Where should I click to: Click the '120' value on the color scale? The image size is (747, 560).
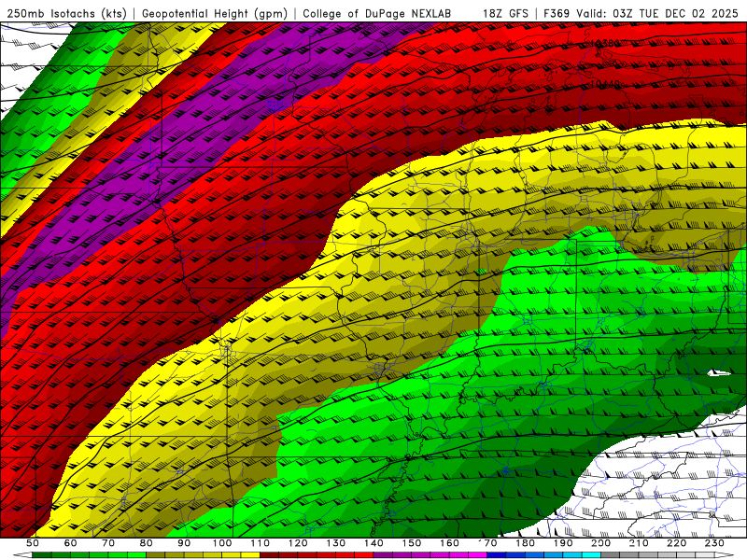coord(298,543)
